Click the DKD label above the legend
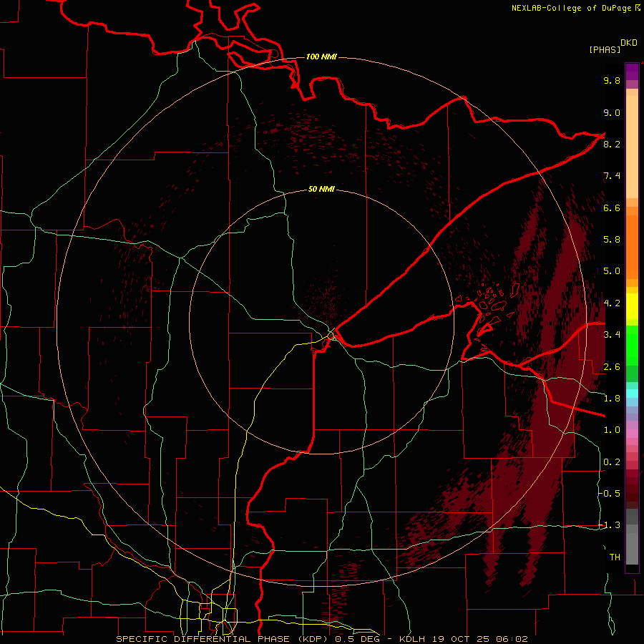644x644 pixels. (629, 43)
